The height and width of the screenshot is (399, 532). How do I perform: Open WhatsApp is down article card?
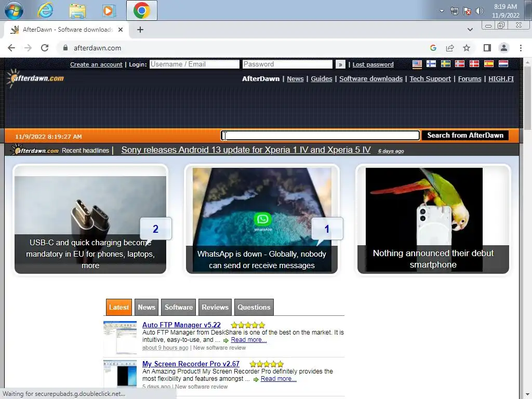[262, 220]
